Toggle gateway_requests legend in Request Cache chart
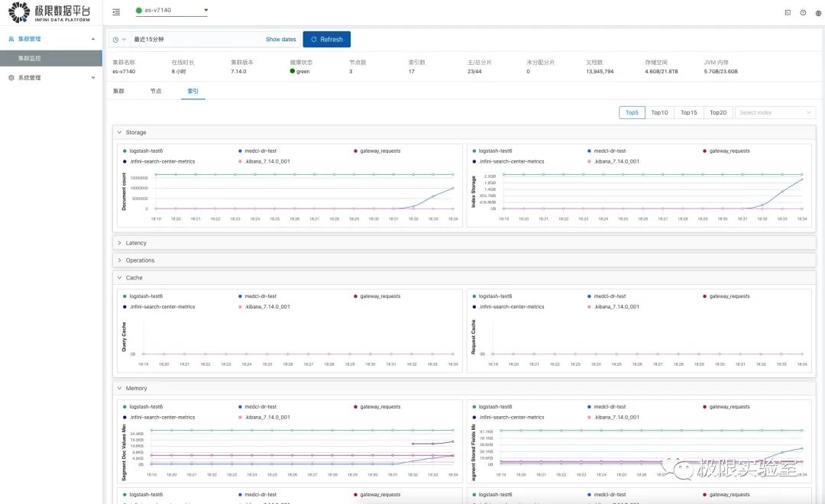825x504 pixels. point(726,296)
